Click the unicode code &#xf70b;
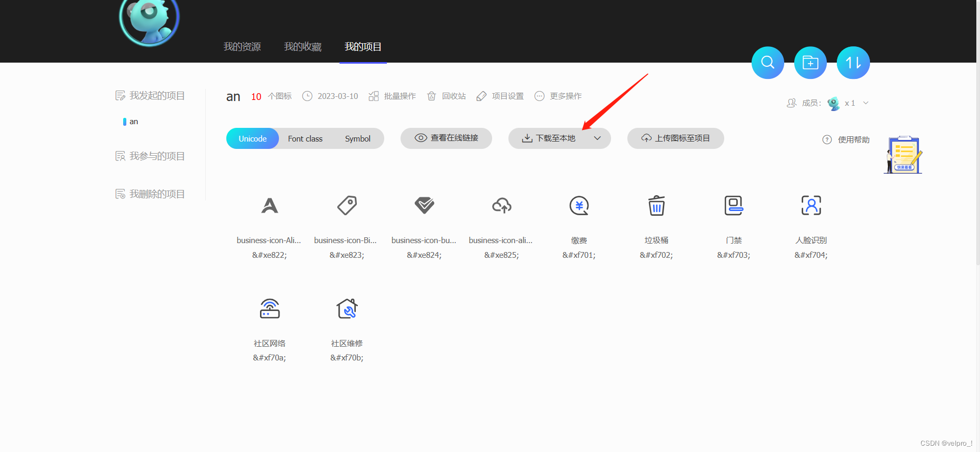 click(x=347, y=358)
